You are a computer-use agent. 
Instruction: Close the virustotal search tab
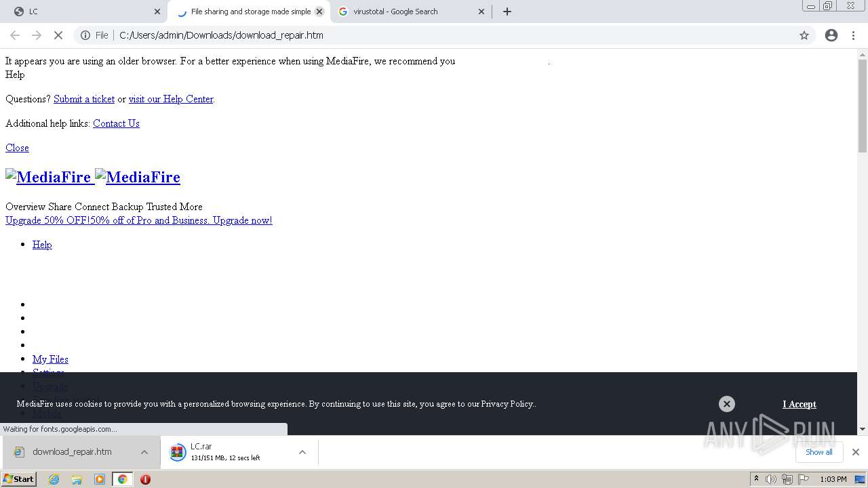coord(481,12)
